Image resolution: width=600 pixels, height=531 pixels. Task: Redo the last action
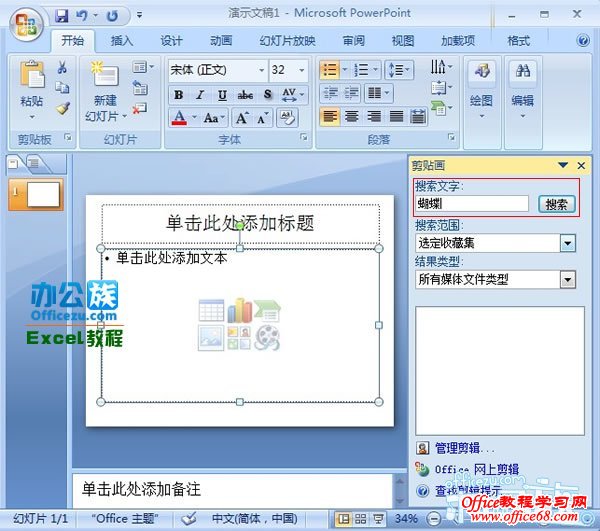point(112,16)
